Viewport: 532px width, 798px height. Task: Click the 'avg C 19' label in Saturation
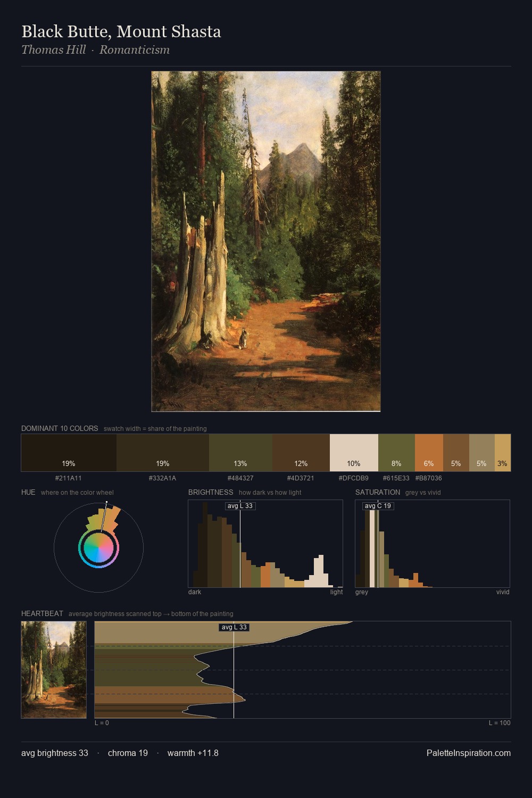[x=378, y=506]
